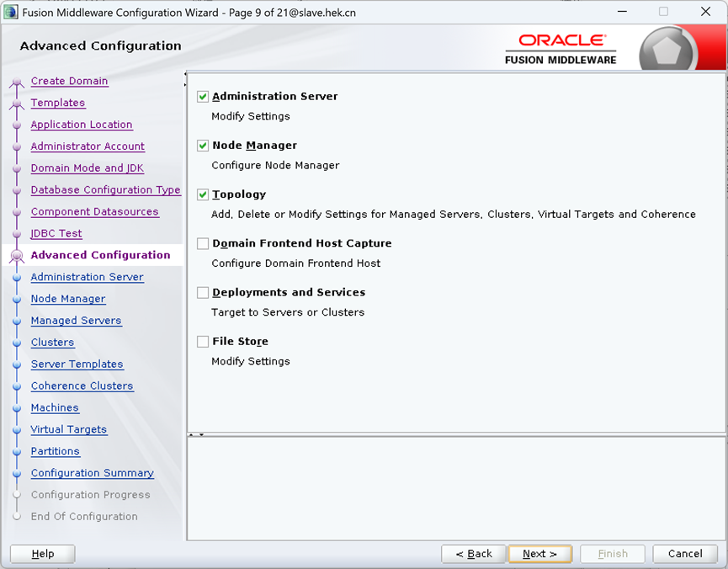Click the Administration Server step bullet

click(17, 278)
